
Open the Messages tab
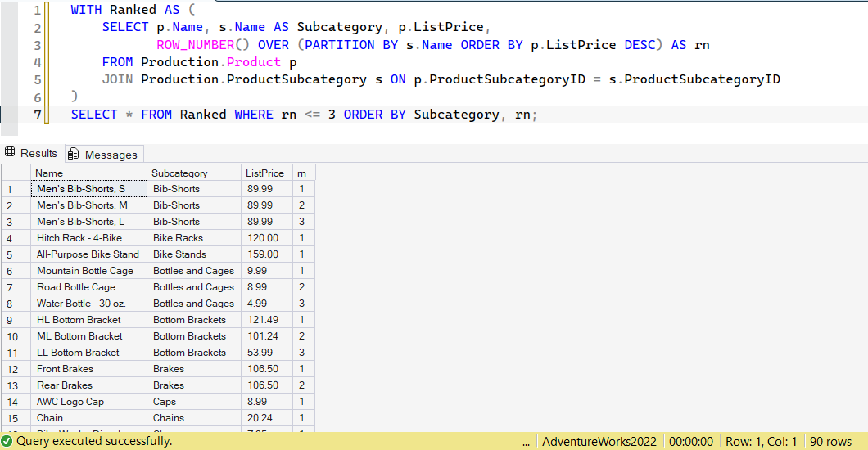tap(104, 155)
